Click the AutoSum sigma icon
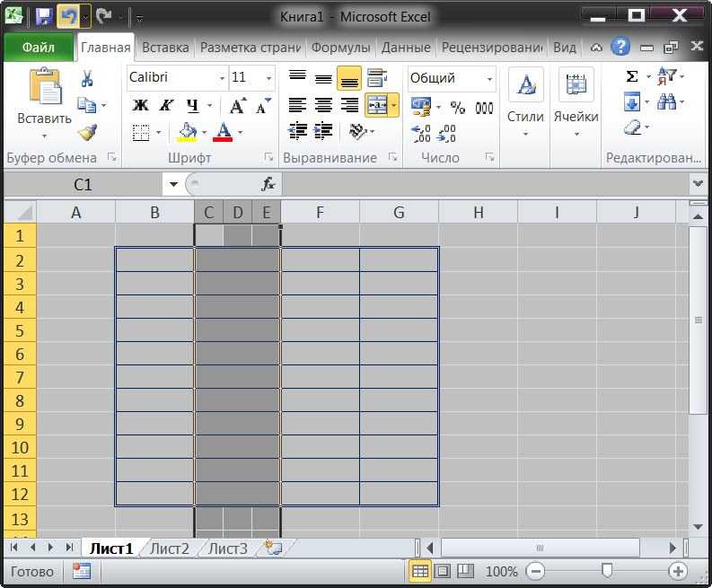Screen dimensions: 712x588 (x=631, y=76)
